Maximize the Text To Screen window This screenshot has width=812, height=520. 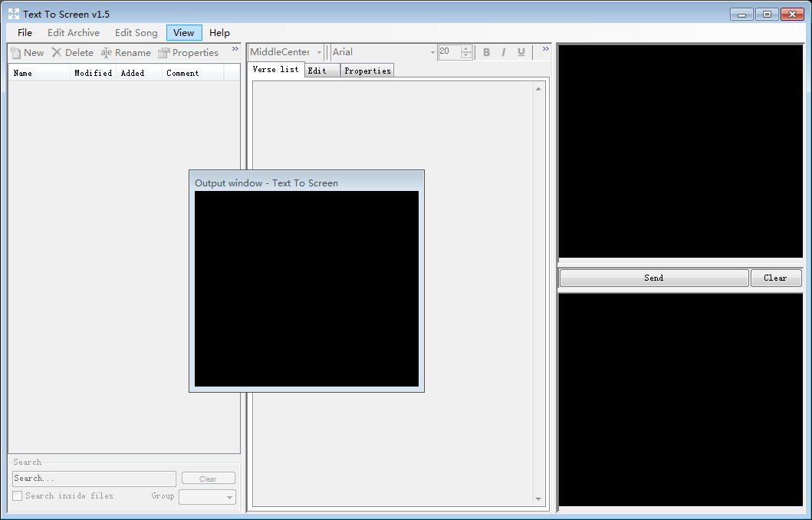click(x=767, y=15)
